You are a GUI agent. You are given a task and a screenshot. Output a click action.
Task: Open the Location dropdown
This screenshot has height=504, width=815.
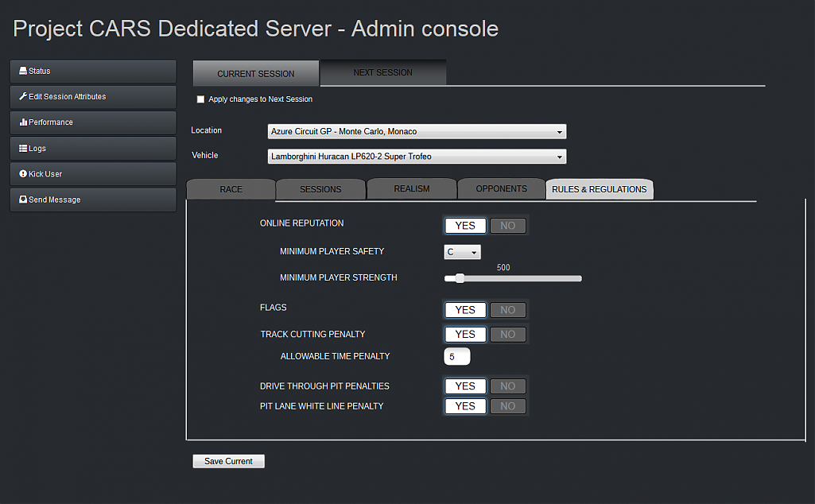pos(417,131)
